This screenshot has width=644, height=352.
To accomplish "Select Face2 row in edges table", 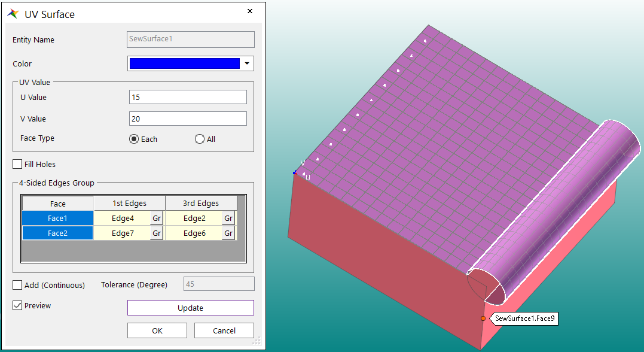I will pos(57,233).
